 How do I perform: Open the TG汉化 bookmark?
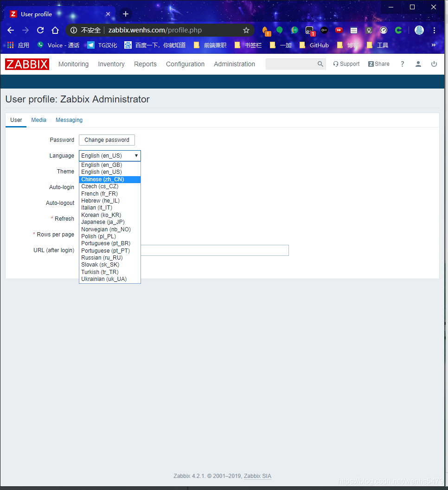tap(102, 45)
